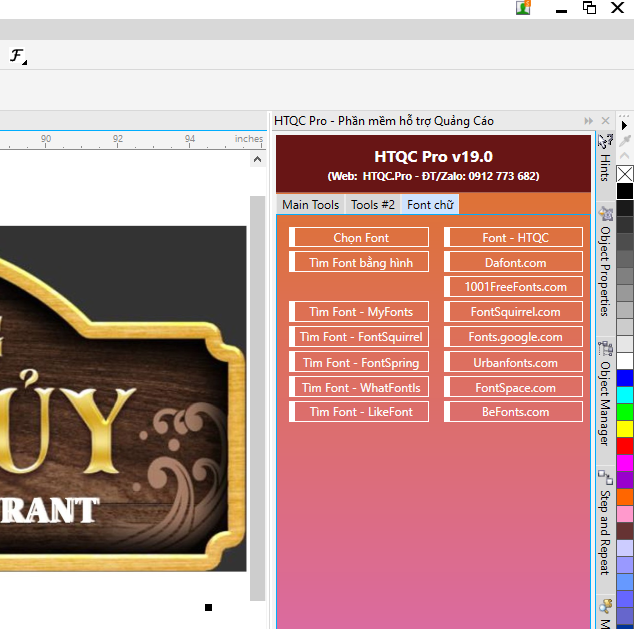Click the HTQC Pro v19.0 banner
Screen dimensions: 634x629
(433, 164)
